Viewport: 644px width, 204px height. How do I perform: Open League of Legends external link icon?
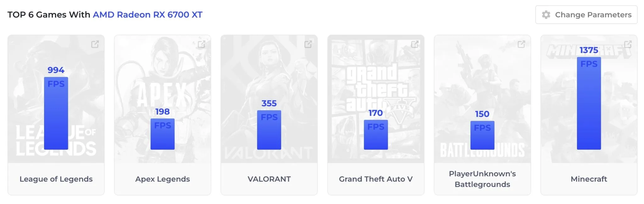point(95,44)
